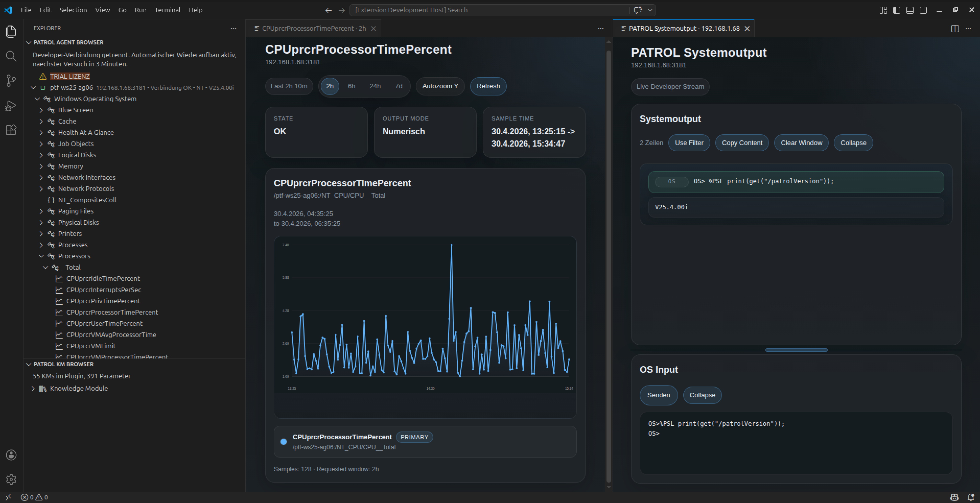Toggle the secondary side bar icon
This screenshot has width=980, height=503.
click(923, 10)
